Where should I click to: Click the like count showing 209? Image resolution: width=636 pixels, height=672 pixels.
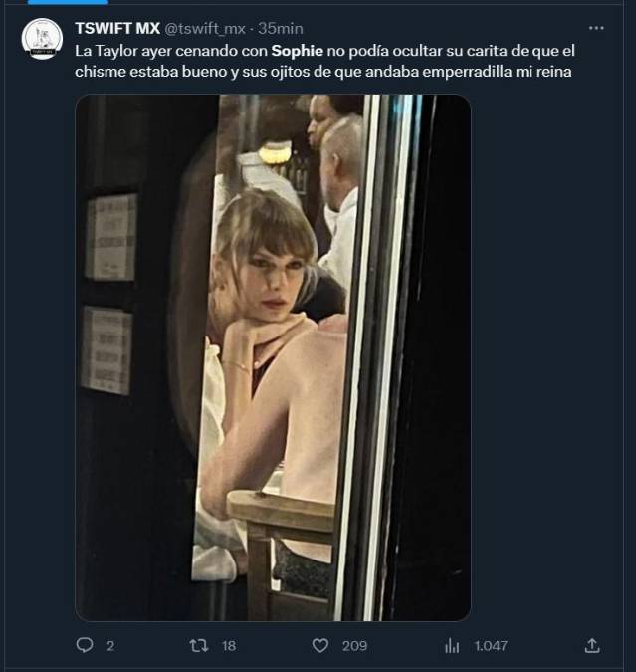(x=354, y=645)
